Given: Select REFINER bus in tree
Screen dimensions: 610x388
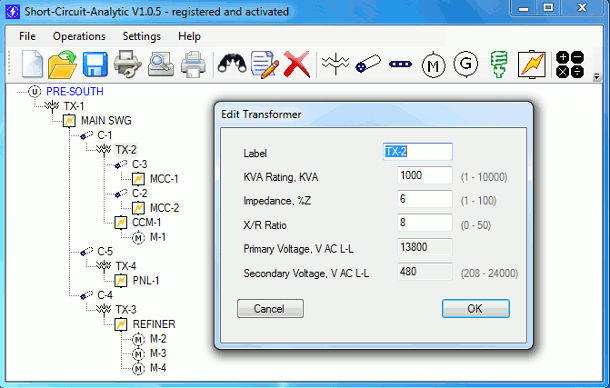Looking at the screenshot, I should click(154, 324).
